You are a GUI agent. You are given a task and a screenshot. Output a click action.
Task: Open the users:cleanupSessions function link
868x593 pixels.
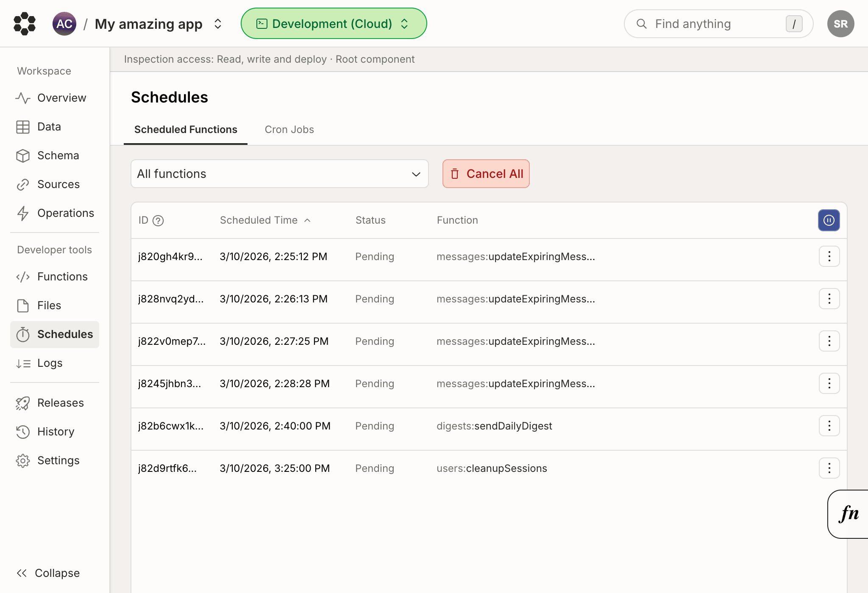coord(492,468)
